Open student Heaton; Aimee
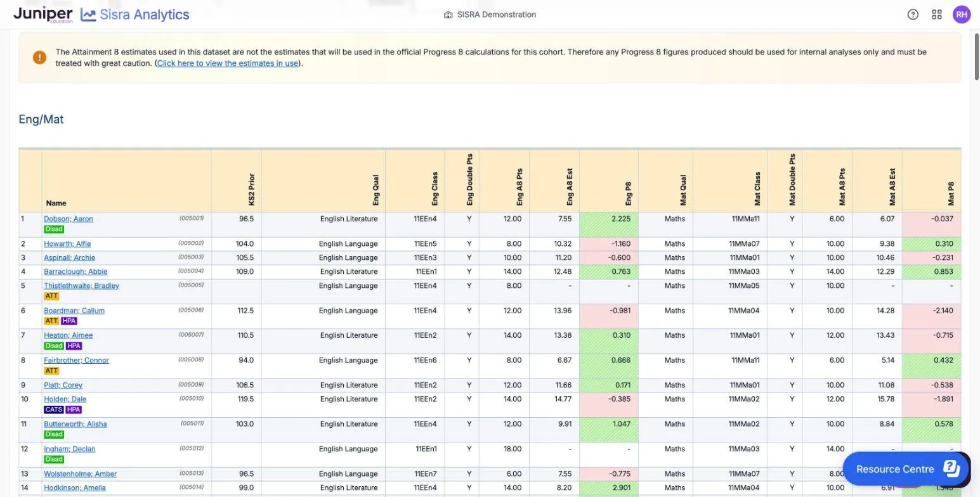This screenshot has width=980, height=497. 68,335
